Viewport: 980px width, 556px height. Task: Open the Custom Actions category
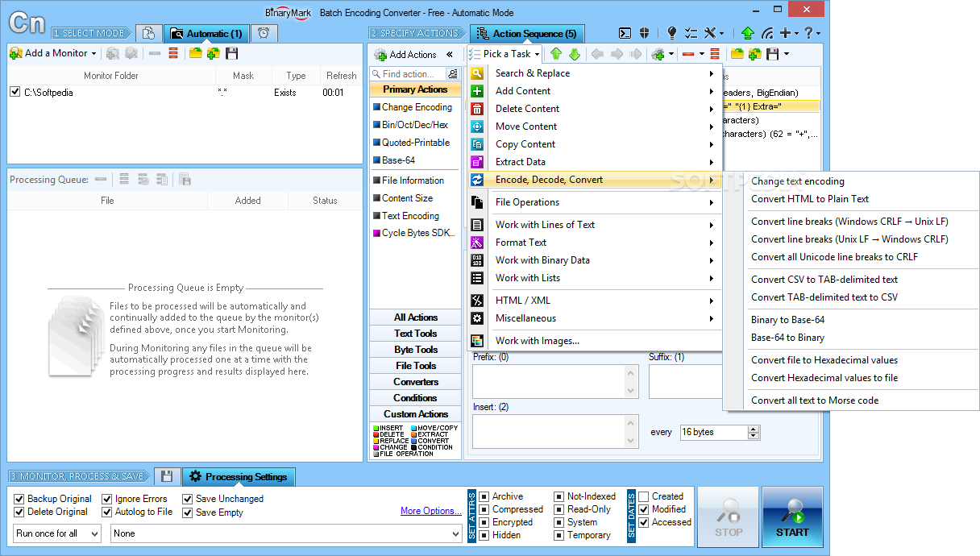416,414
